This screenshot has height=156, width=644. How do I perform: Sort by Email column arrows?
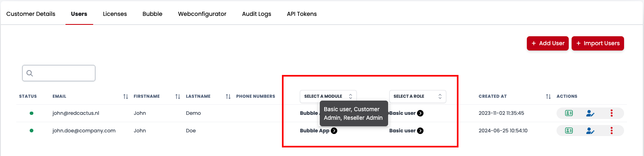click(x=126, y=97)
